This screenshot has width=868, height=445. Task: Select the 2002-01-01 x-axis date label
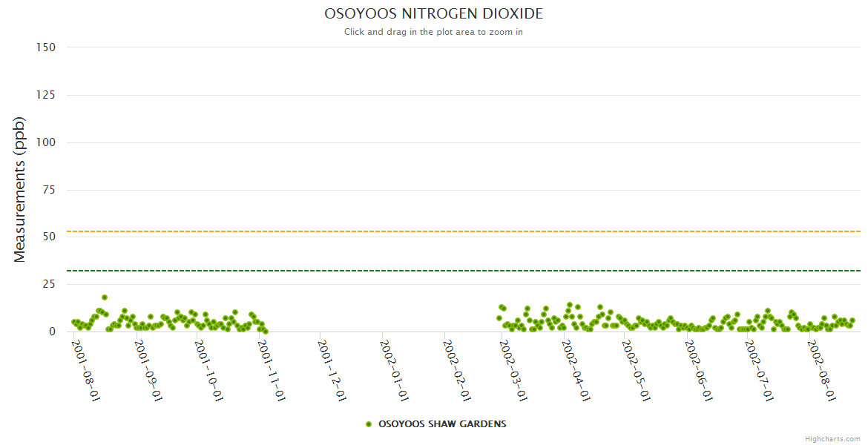tap(394, 370)
